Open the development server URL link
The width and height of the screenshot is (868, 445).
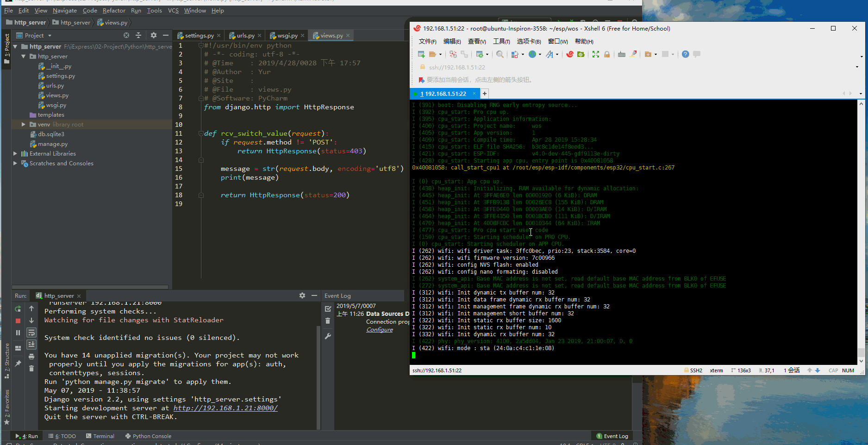(x=225, y=408)
